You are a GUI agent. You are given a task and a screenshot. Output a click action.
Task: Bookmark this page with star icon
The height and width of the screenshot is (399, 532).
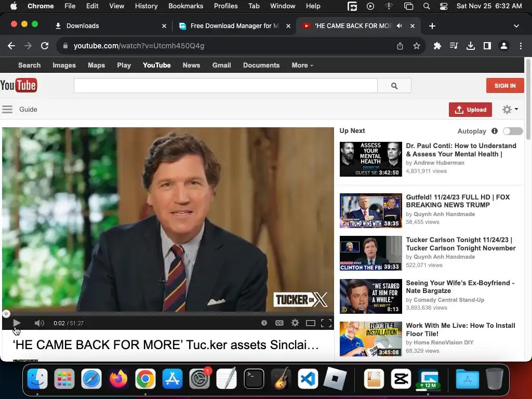pos(417,46)
